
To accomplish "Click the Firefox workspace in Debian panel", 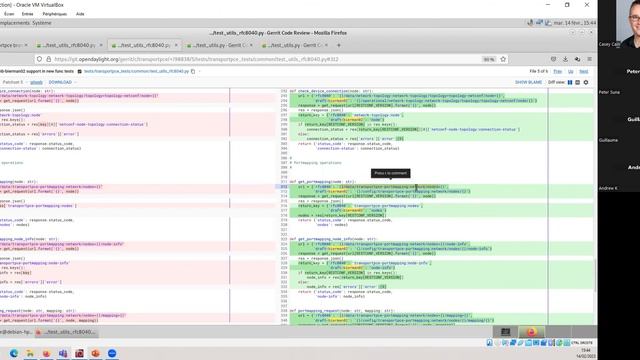I will [x=531, y=332].
